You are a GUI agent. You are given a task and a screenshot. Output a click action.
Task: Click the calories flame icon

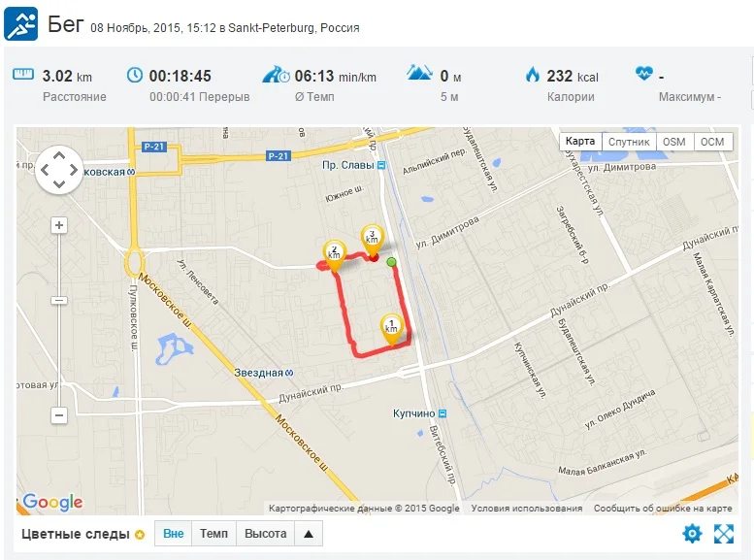pos(533,74)
